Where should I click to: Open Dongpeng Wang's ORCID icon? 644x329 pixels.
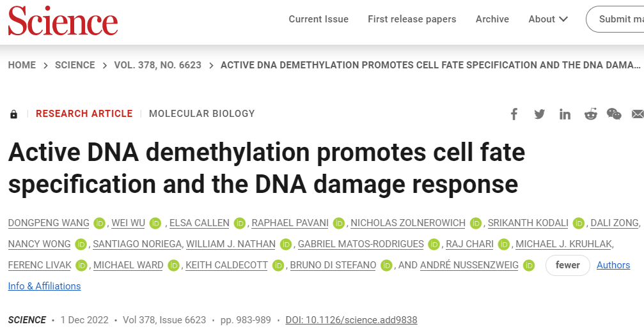(x=99, y=223)
